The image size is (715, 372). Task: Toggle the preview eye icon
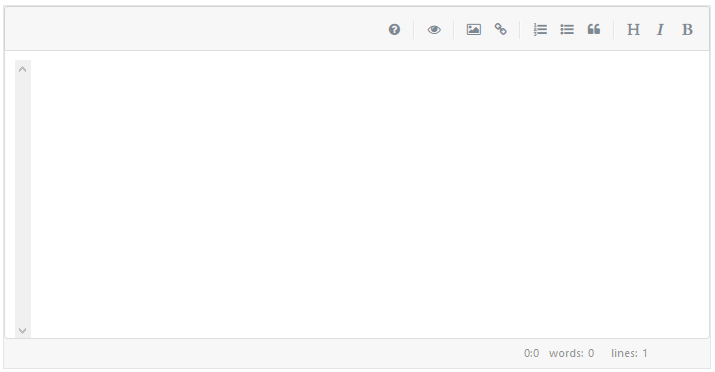[434, 30]
